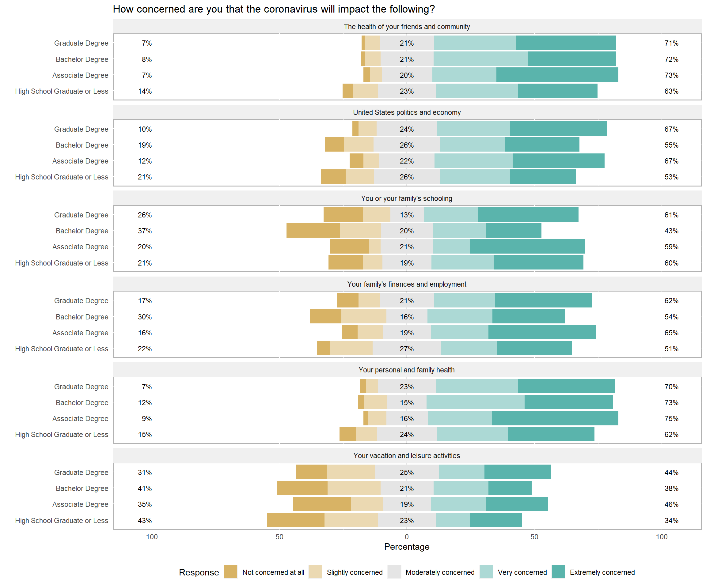Click the 75% label in personal health panel
This screenshot has width=706, height=588.
[671, 419]
